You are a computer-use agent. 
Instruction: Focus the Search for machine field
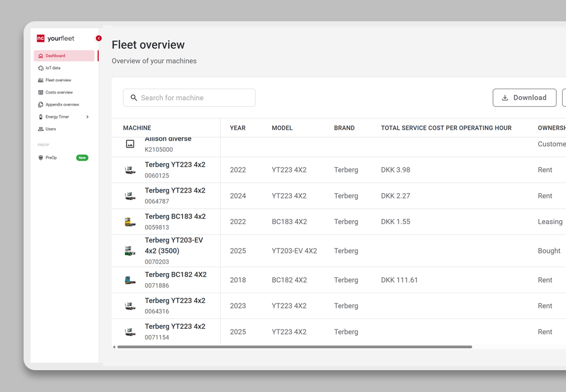tap(189, 98)
